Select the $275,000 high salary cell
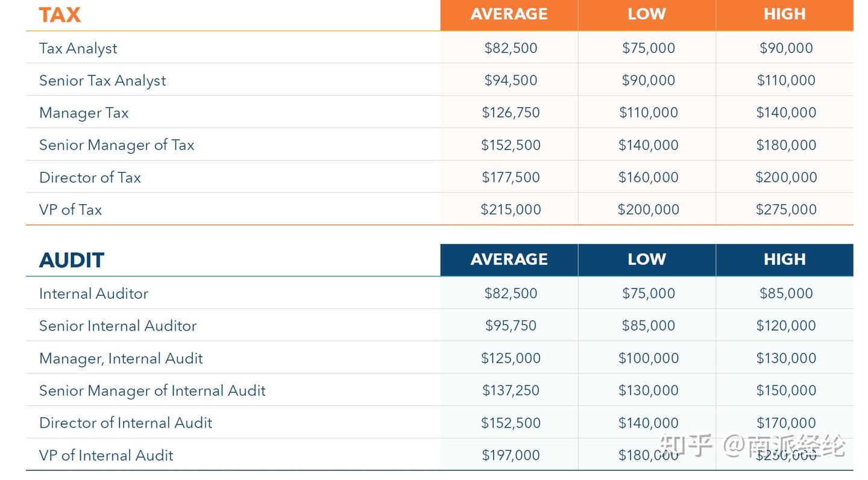 [x=786, y=210]
